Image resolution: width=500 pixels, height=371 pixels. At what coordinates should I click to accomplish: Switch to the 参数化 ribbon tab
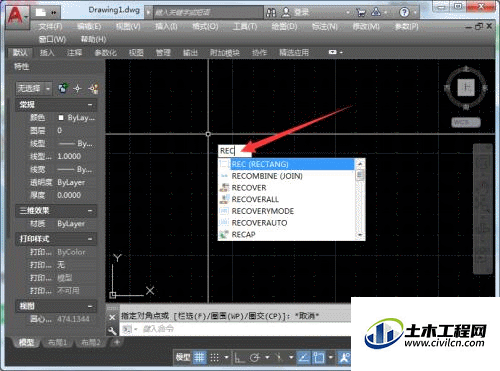point(105,52)
